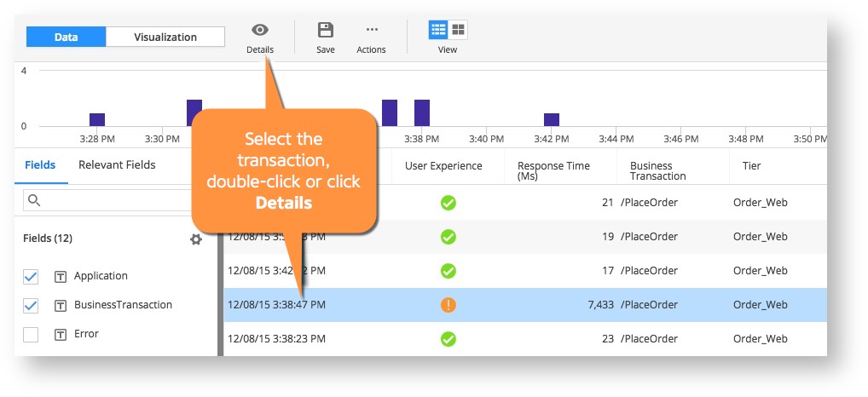The width and height of the screenshot is (868, 397).
Task: Select the Fields tab
Action: (40, 164)
